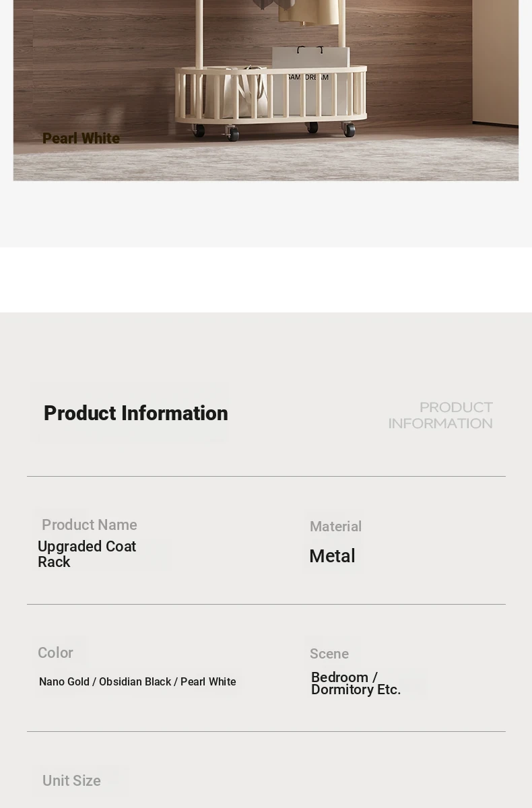Image resolution: width=532 pixels, height=808 pixels.
Task: Click the Product Information heading
Action: point(136,413)
